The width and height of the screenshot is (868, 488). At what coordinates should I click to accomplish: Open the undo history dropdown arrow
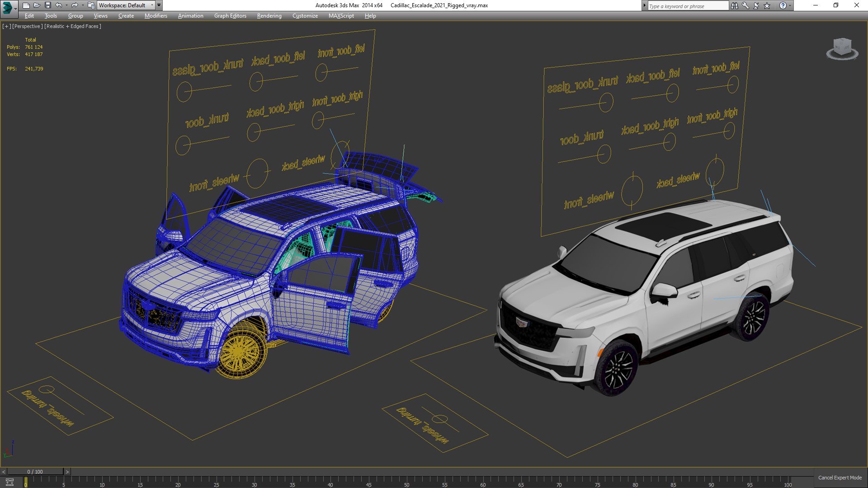coord(66,5)
